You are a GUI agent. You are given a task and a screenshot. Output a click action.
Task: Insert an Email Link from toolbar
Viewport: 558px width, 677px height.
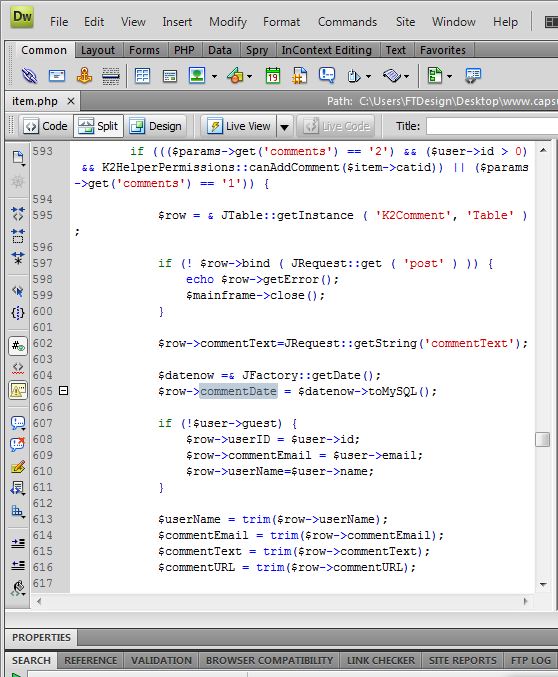pyautogui.click(x=57, y=76)
